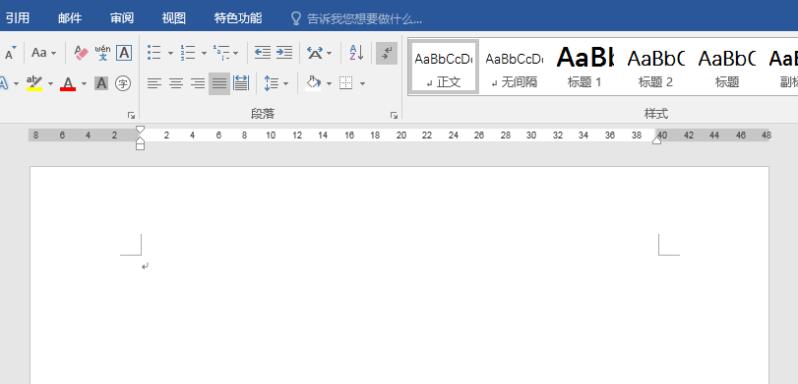
Task: Apply a character border with the boxed A
Action: click(124, 53)
